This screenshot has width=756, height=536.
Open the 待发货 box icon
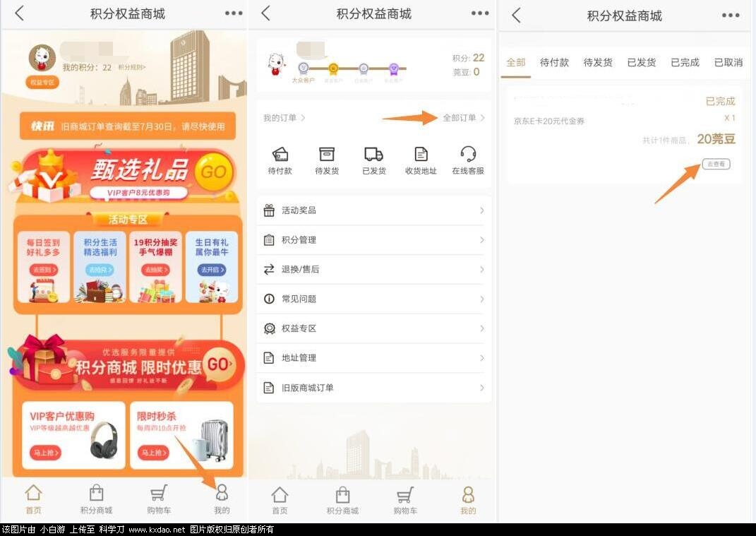(326, 155)
